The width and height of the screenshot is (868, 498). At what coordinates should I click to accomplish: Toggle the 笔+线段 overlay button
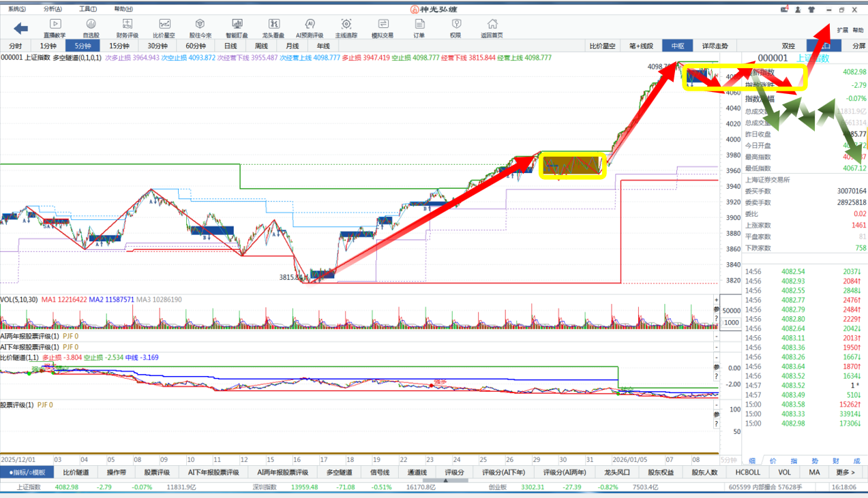click(641, 46)
